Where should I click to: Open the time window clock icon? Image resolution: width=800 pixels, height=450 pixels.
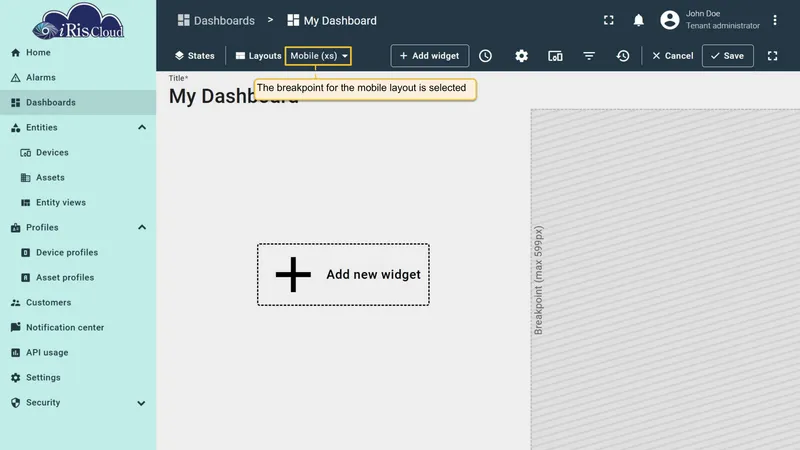tap(485, 56)
